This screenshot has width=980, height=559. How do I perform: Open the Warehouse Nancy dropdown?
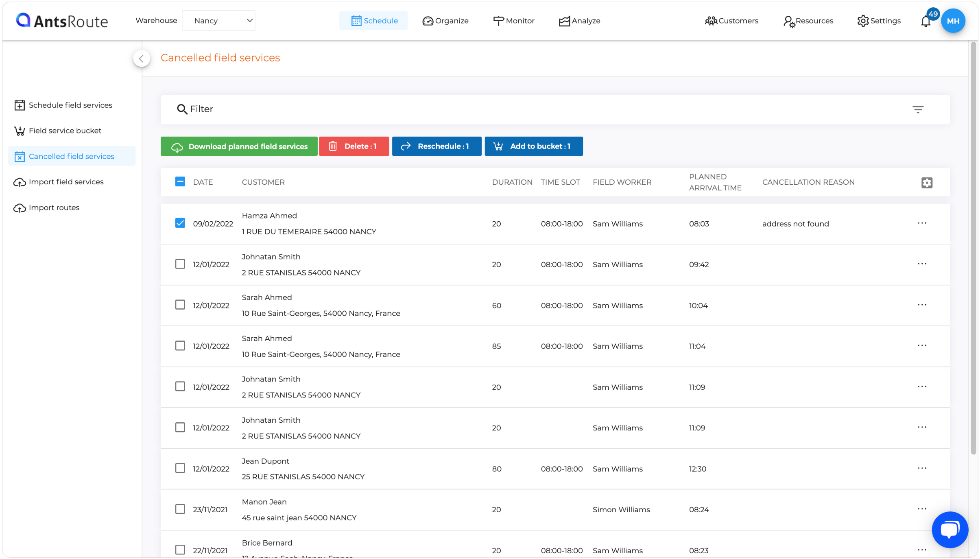tap(218, 21)
